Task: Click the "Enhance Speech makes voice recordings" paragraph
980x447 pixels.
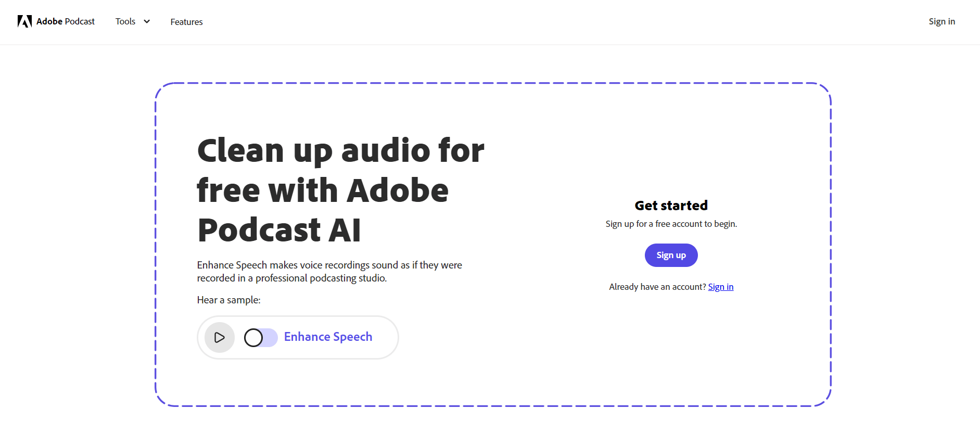Action: (x=329, y=272)
